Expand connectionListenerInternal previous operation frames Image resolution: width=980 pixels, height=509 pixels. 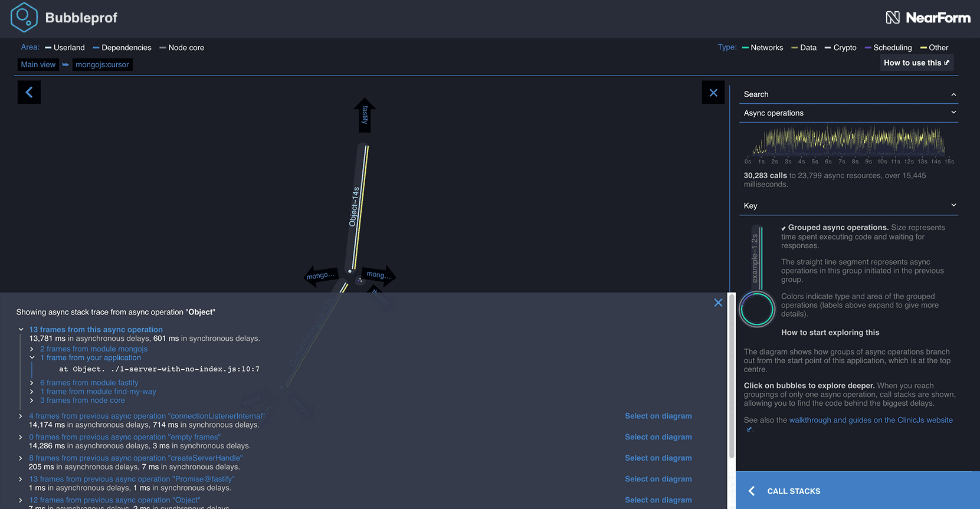[x=147, y=416]
